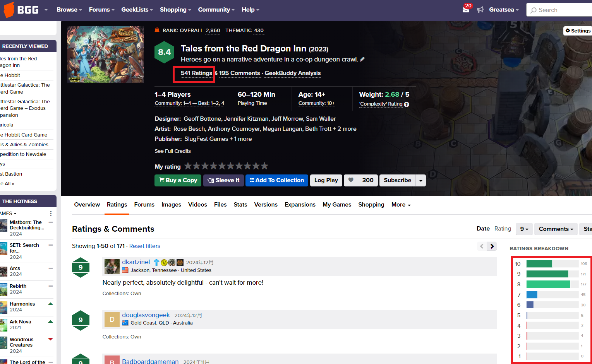The image size is (592, 364).
Task: Click the fifth star of My rating
Action: 222,166
